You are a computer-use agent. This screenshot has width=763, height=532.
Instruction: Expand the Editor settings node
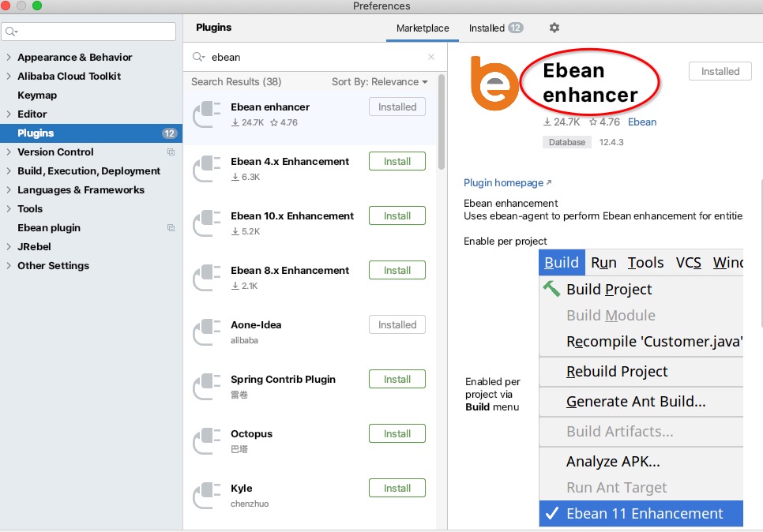pyautogui.click(x=8, y=114)
